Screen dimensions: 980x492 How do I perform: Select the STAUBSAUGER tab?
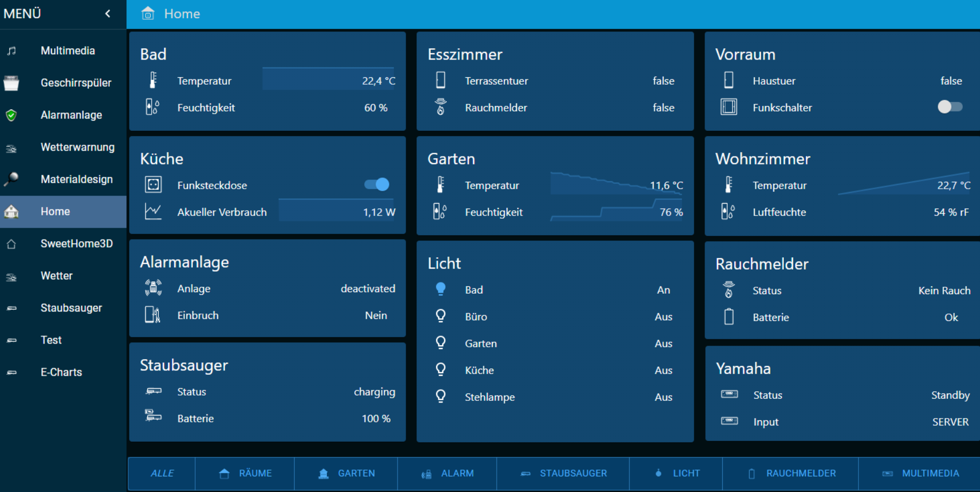pyautogui.click(x=563, y=473)
